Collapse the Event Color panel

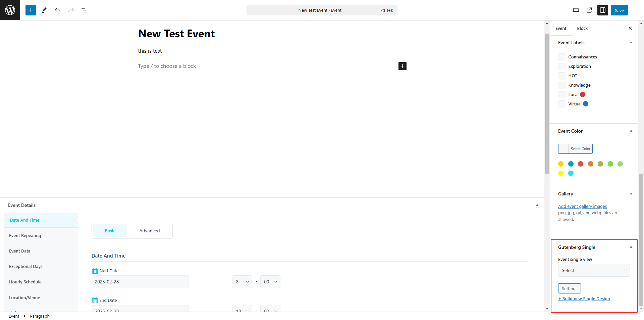tap(631, 131)
